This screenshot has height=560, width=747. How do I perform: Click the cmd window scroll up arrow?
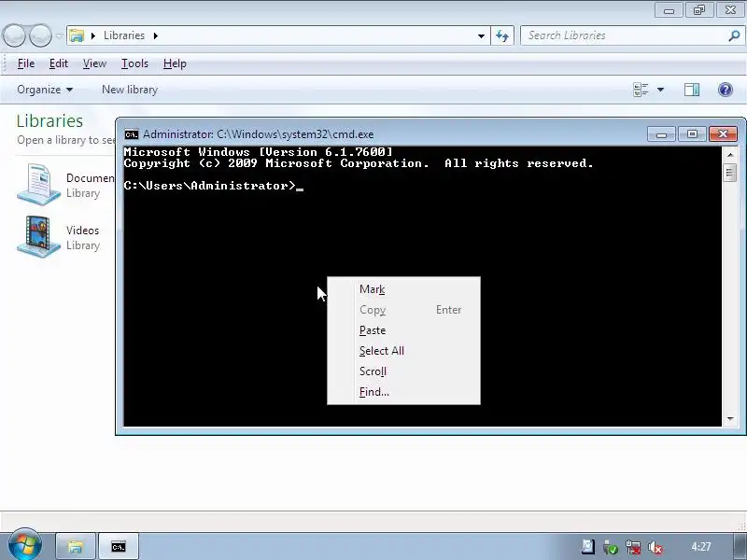click(x=730, y=155)
